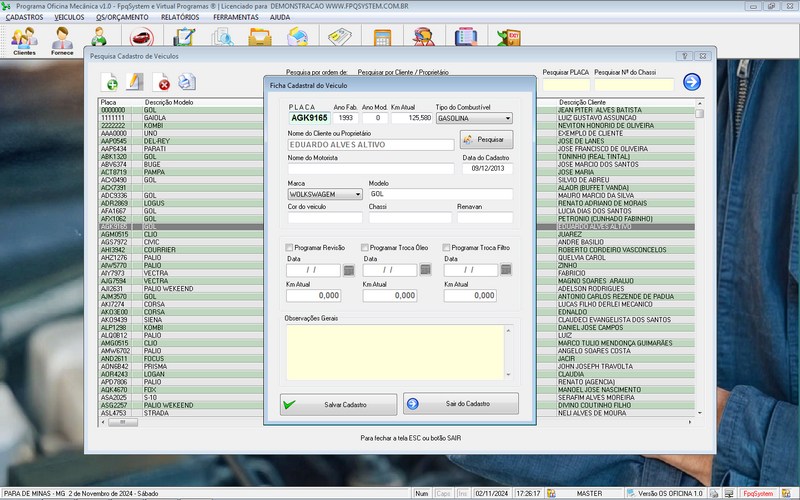Open calendar picker for Programar Revisão date
The image size is (800, 500).
(x=349, y=270)
